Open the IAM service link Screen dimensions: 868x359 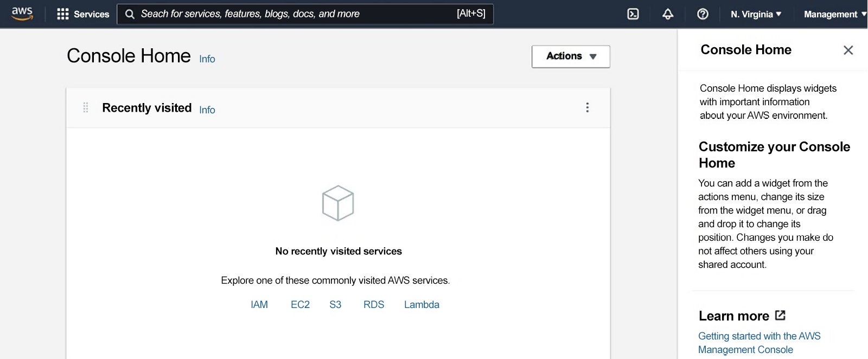click(x=259, y=305)
